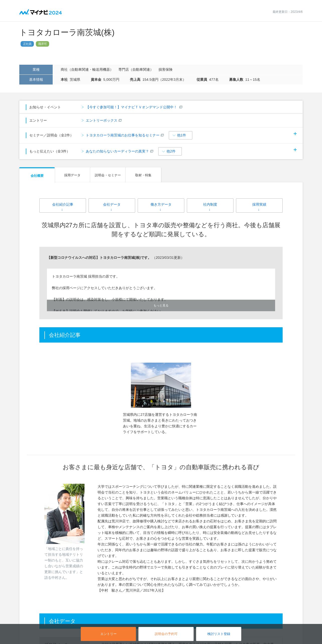Click the orange エントリー button
The height and width of the screenshot is (644, 322).
[x=108, y=634]
